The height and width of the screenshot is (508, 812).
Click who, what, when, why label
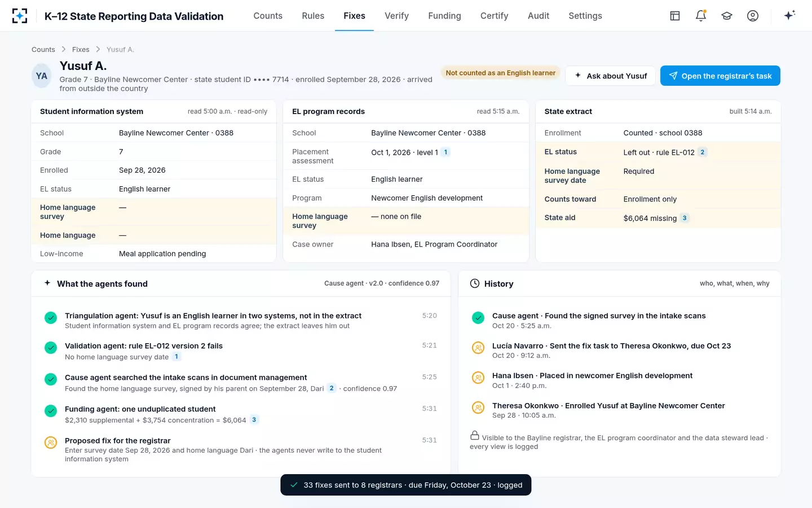(x=735, y=283)
